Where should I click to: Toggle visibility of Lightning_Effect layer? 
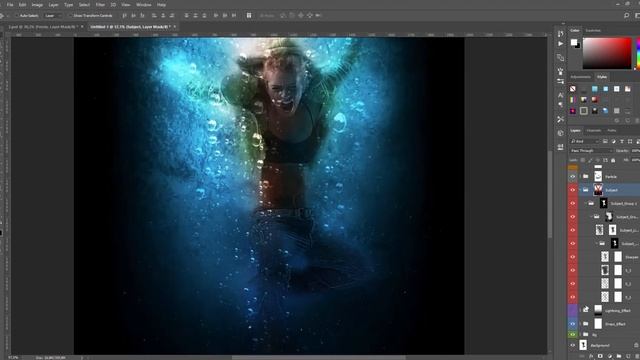(573, 311)
